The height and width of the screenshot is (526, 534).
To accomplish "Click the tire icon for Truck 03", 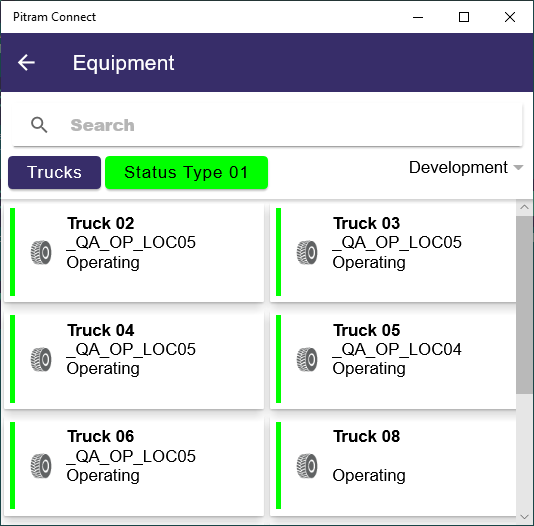I will (x=307, y=253).
